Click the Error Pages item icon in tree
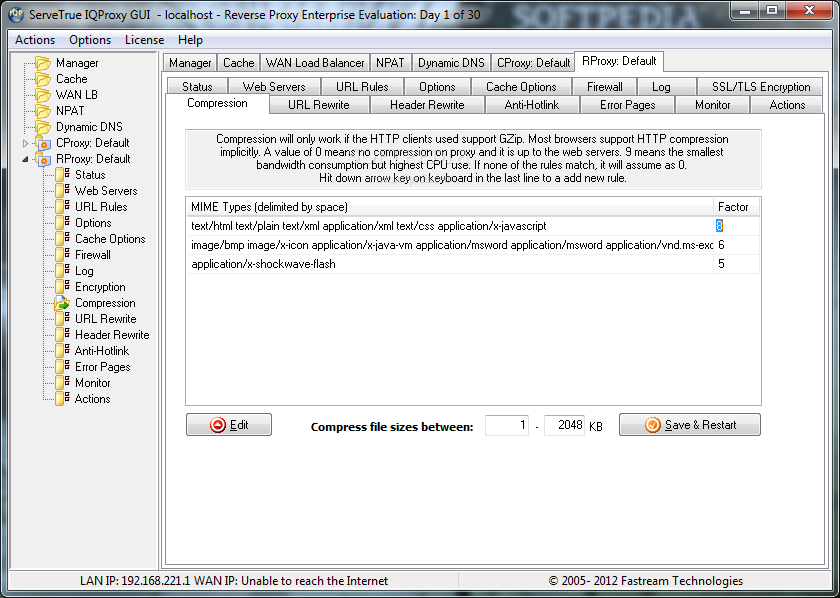The height and width of the screenshot is (598, 840). point(63,367)
